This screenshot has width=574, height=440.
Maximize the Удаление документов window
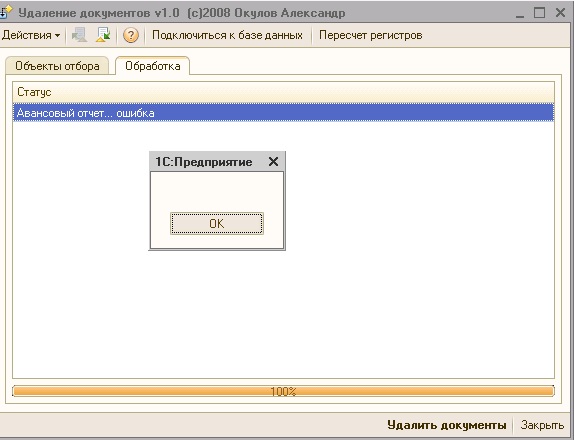(x=539, y=13)
